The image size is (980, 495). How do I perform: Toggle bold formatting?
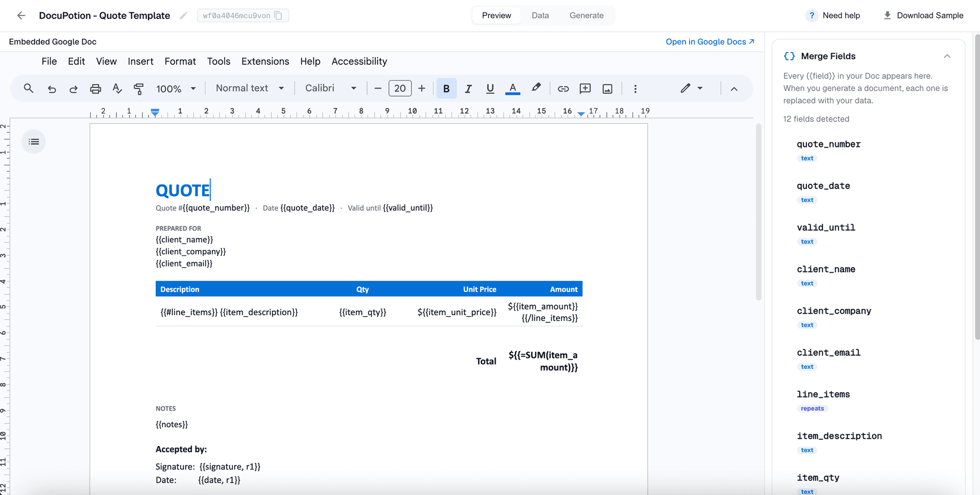447,88
